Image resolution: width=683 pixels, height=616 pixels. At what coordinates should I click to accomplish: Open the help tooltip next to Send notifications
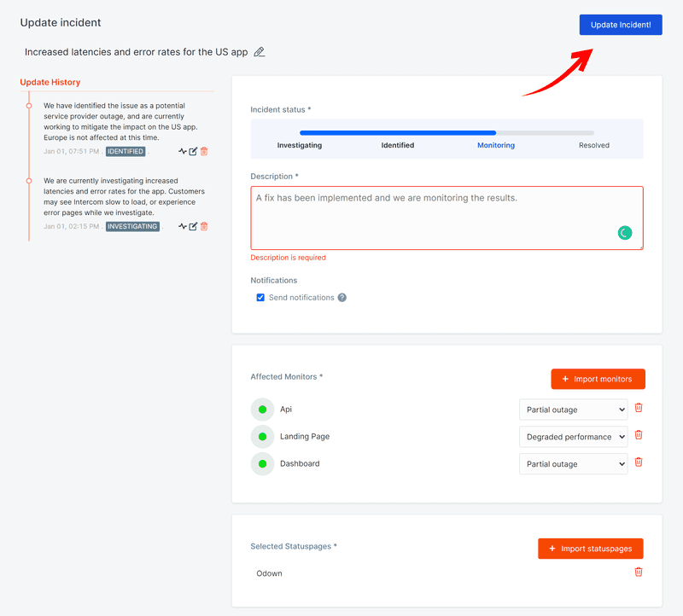343,297
